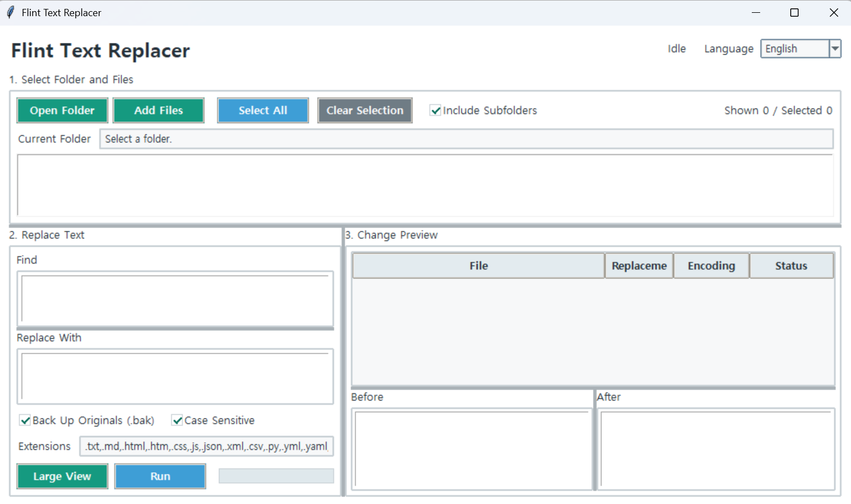Sort by the Status column header
This screenshot has width=851, height=504.
click(791, 266)
